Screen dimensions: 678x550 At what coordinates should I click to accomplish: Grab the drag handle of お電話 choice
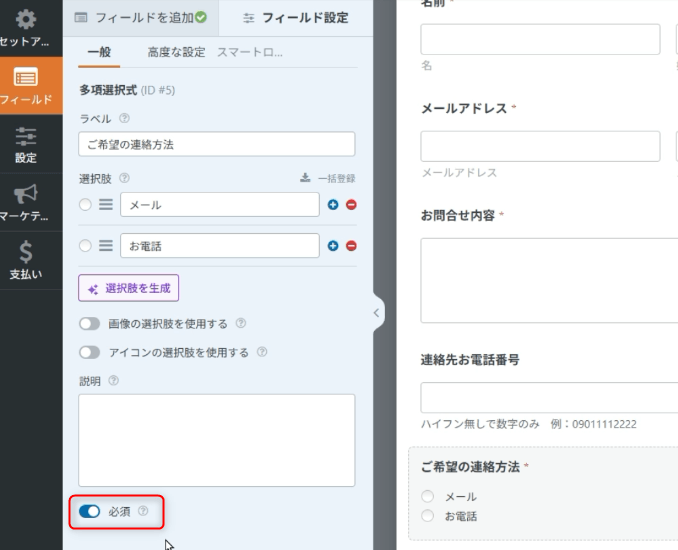click(x=106, y=246)
